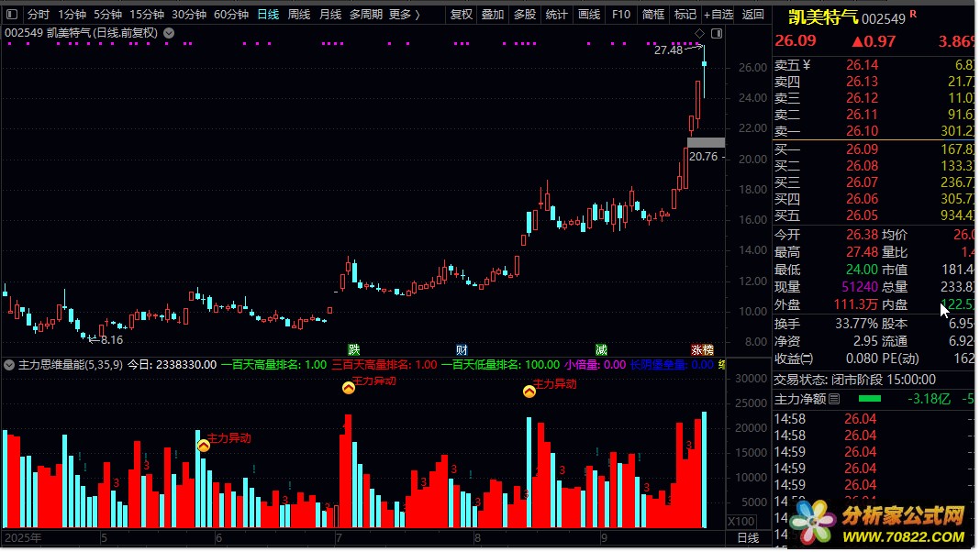The height and width of the screenshot is (552, 980).
Task: Click the 复权 button
Action: 462,14
